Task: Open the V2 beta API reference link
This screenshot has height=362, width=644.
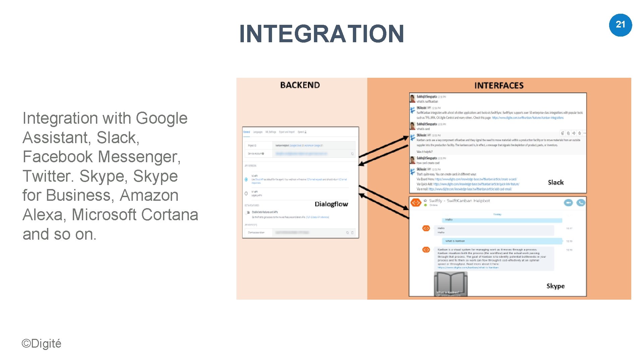Action: (x=318, y=217)
